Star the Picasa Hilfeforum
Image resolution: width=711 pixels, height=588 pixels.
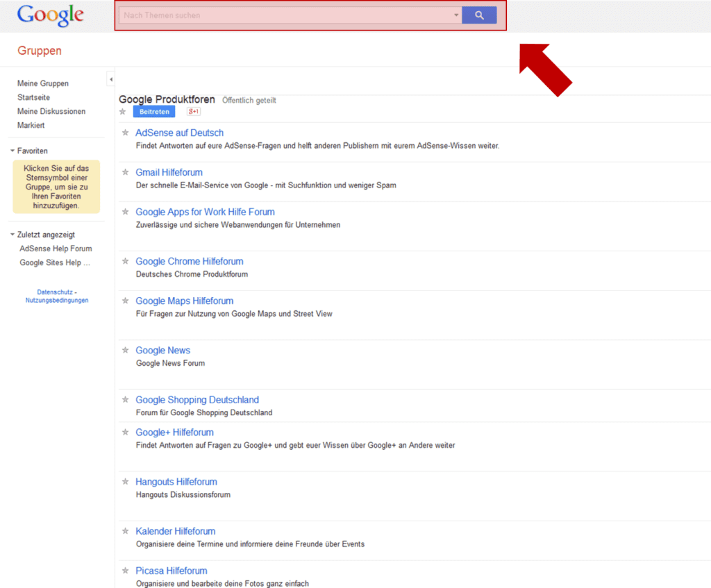[x=126, y=570]
